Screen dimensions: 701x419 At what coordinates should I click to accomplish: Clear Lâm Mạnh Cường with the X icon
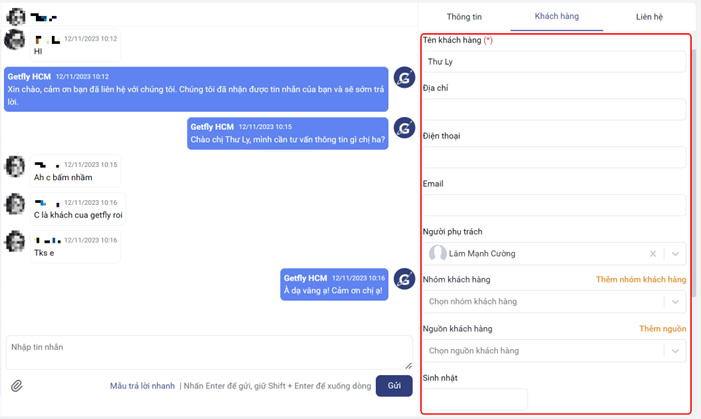point(653,254)
